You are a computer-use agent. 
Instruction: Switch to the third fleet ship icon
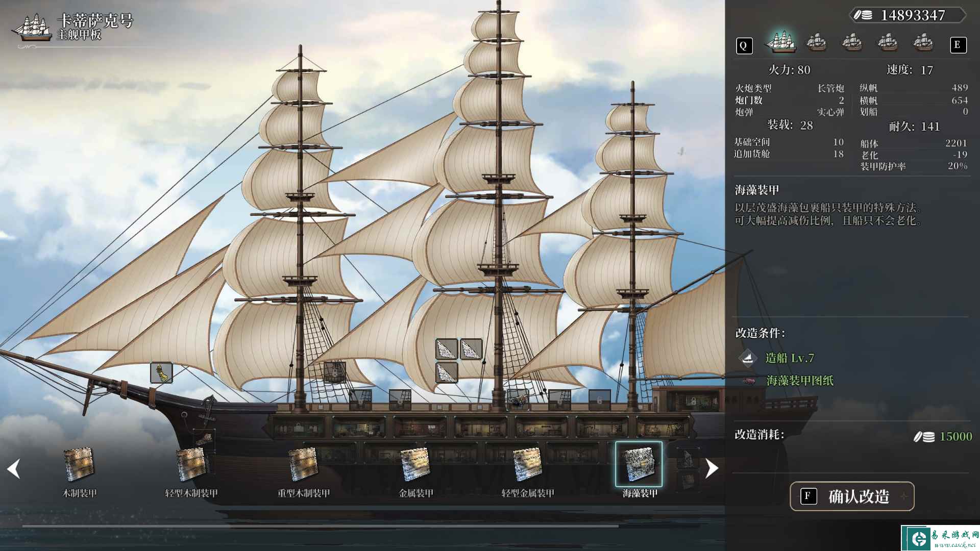(852, 42)
